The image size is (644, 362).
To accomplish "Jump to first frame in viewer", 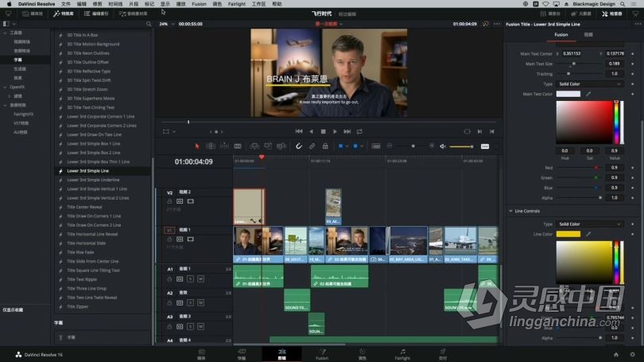I will click(x=299, y=131).
